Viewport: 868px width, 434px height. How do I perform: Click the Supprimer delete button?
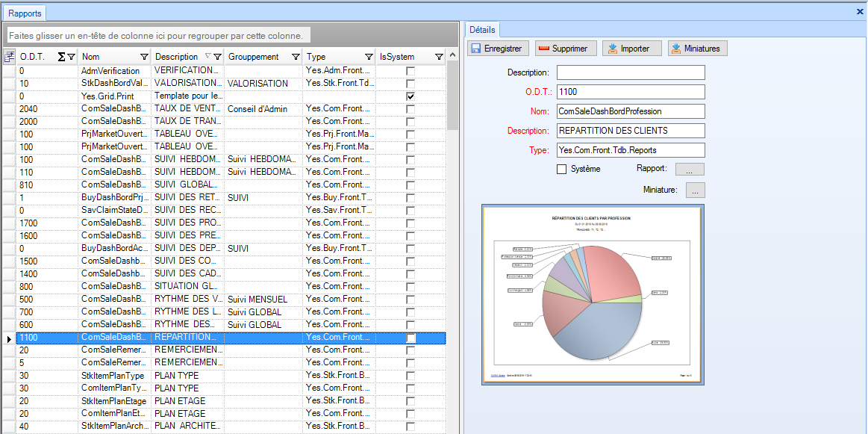coord(566,49)
